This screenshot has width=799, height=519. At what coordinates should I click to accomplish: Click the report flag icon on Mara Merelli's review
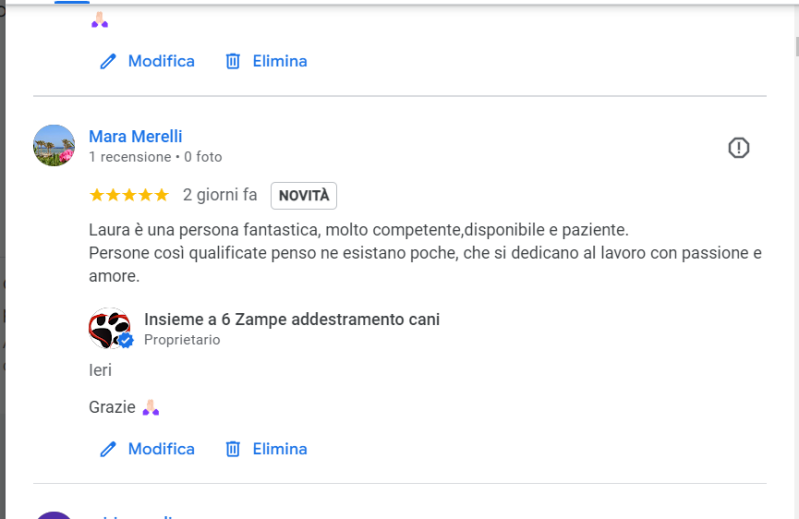(738, 148)
